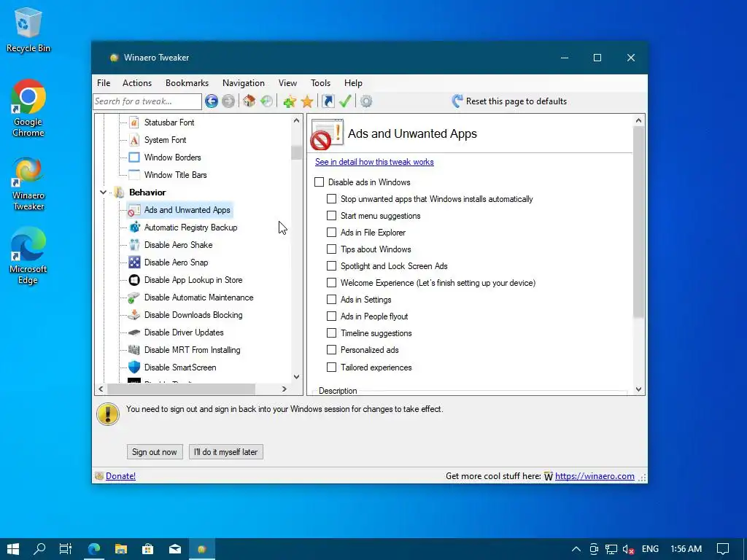Enable Personalized ads checkbox
747x560 pixels.
[x=332, y=349]
